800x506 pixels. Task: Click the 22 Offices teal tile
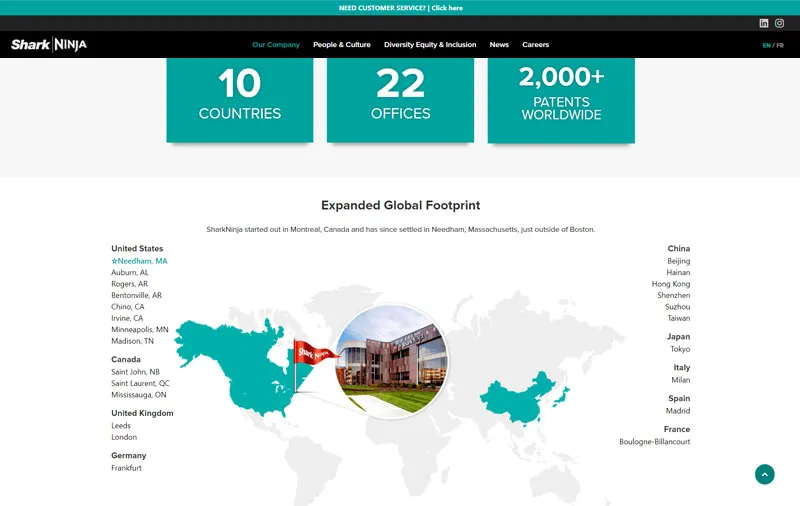point(400,98)
